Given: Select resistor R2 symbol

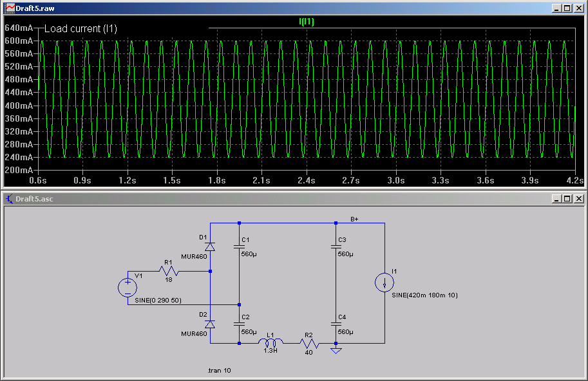Looking at the screenshot, I should click(x=309, y=343).
